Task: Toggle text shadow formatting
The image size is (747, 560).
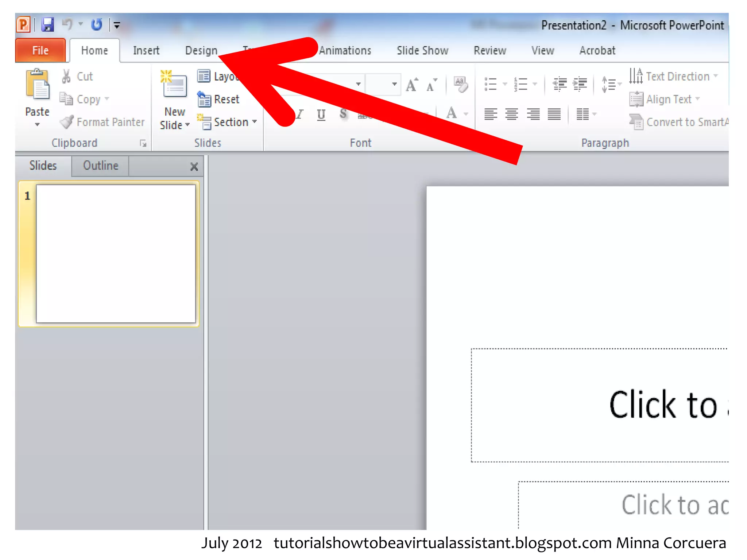Action: (x=343, y=114)
